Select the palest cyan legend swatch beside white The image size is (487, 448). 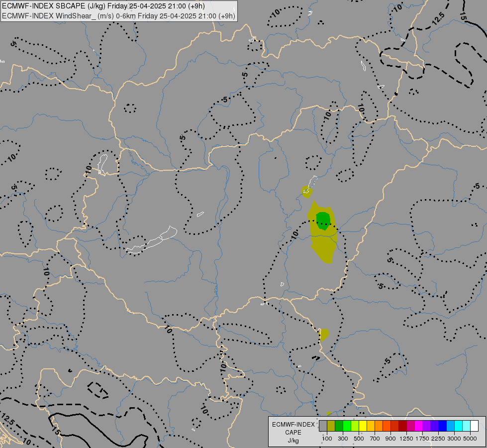pyautogui.click(x=466, y=426)
